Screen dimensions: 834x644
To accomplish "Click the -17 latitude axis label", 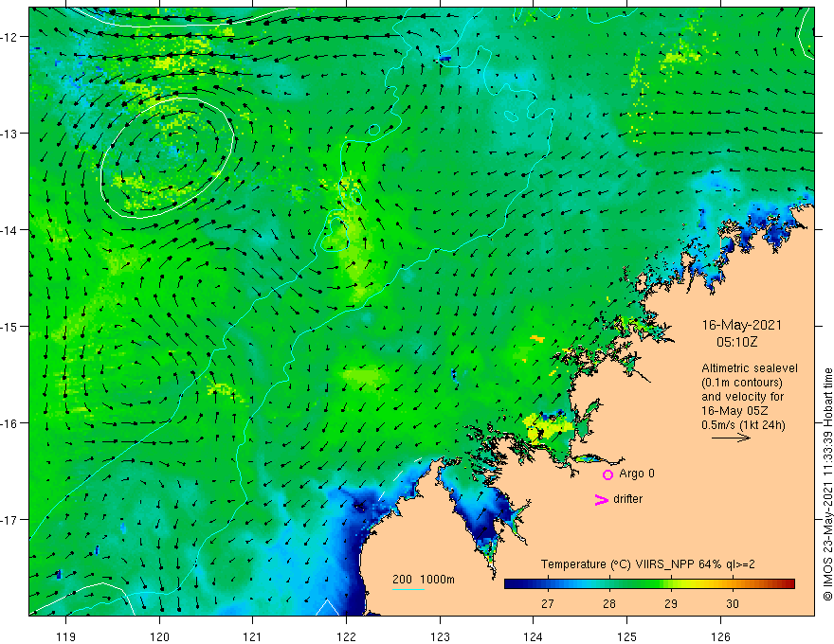I will (9, 520).
